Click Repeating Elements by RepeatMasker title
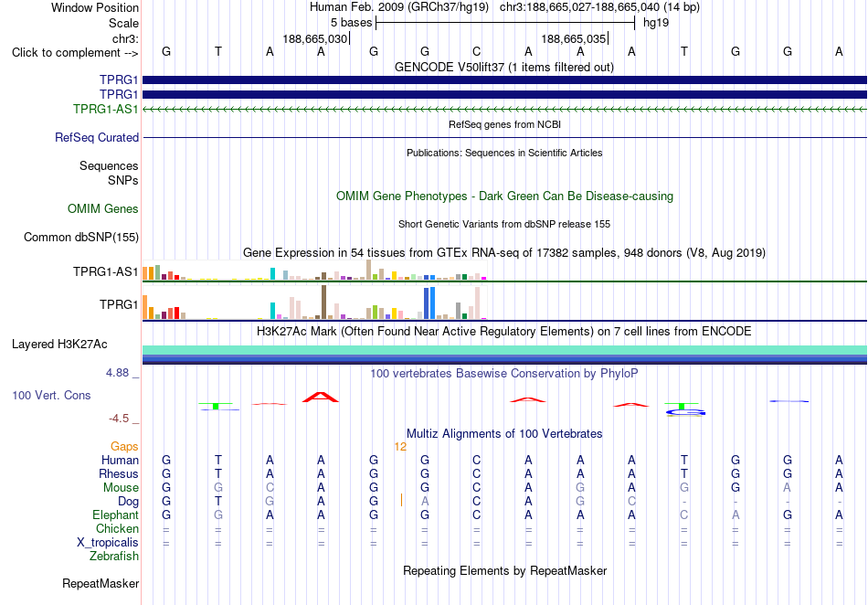Screen dimensions: 868x605 505,570
